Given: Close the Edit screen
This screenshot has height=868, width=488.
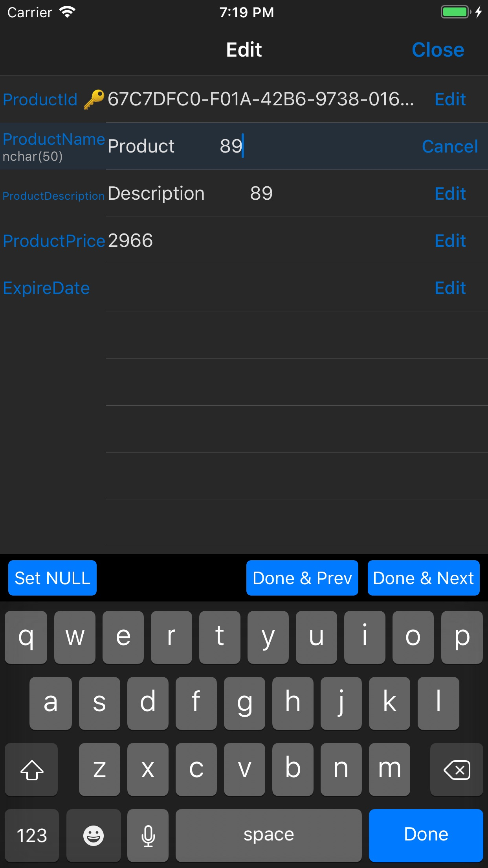Looking at the screenshot, I should point(438,50).
